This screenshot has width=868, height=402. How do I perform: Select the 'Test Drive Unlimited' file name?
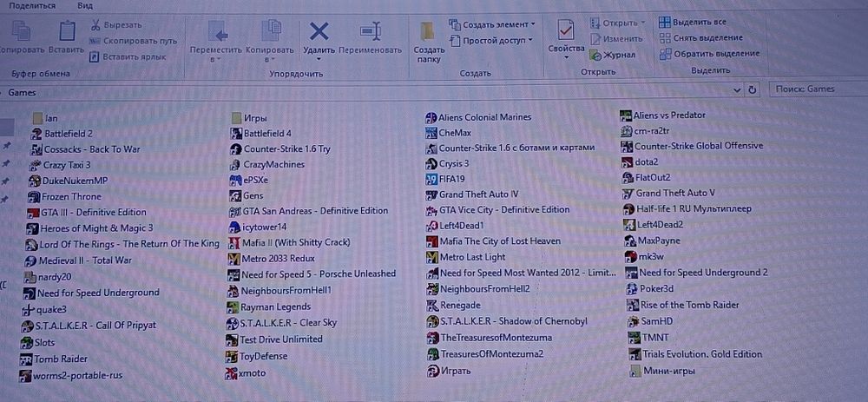pos(281,339)
